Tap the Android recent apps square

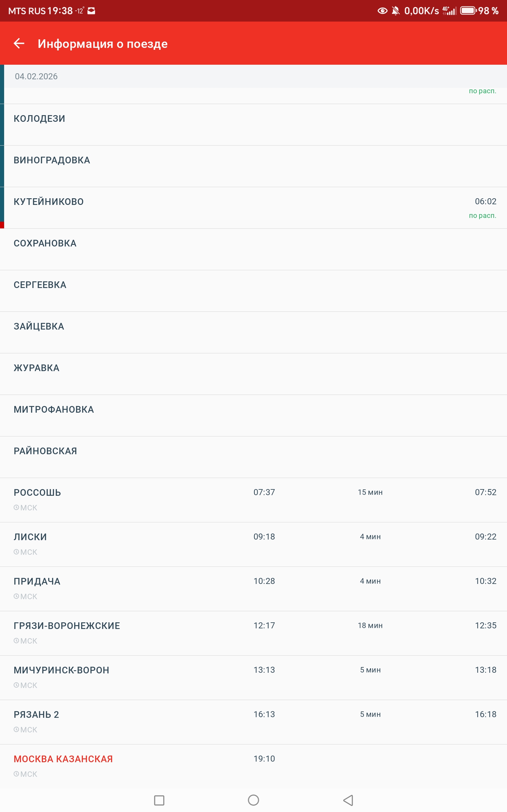tap(159, 800)
